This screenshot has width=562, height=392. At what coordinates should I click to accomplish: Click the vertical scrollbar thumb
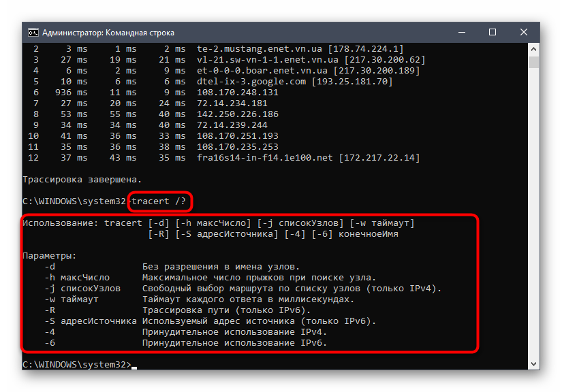(533, 62)
